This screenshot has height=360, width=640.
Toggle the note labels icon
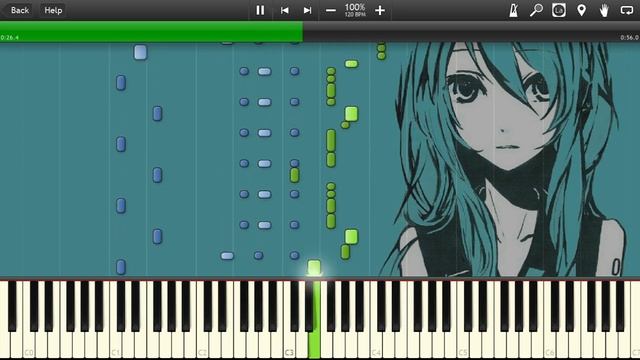559,10
